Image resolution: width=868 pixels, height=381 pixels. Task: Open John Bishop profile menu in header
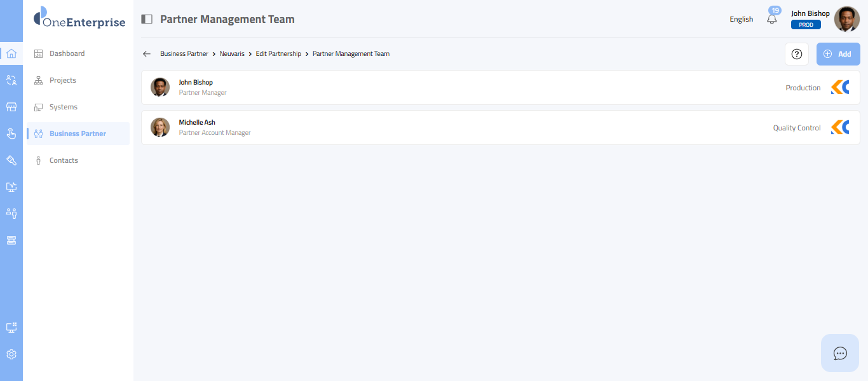(846, 19)
